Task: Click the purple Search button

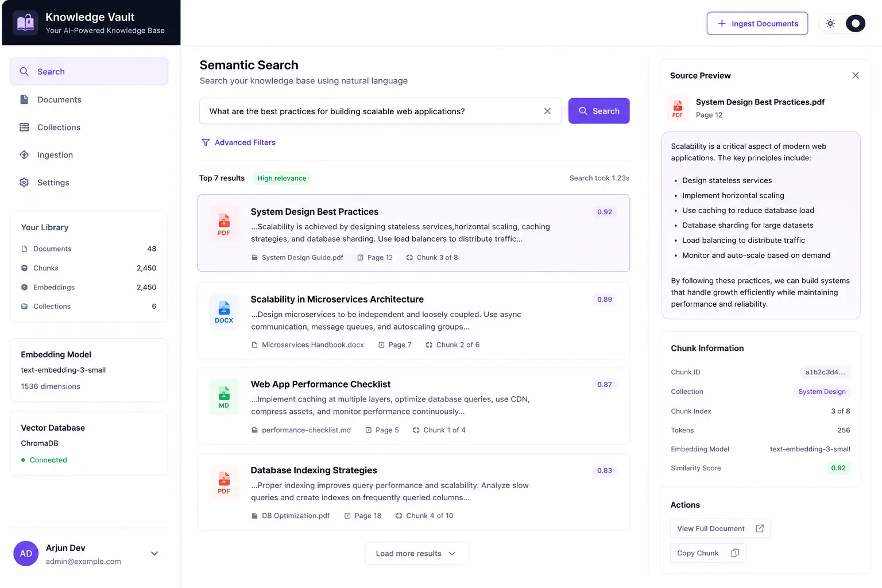Action: click(x=599, y=111)
